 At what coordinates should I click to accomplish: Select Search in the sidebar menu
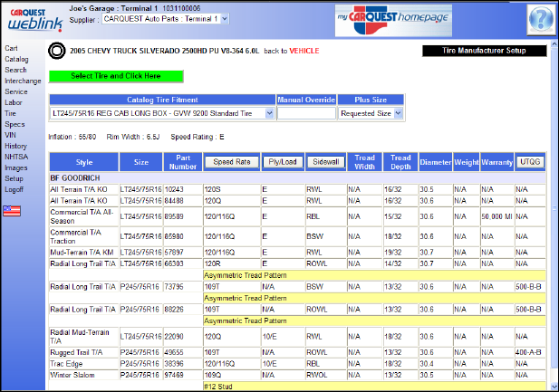click(15, 70)
